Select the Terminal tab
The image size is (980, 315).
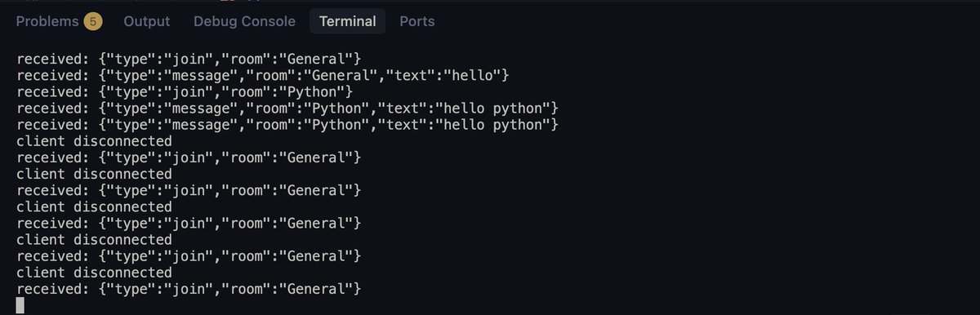(348, 21)
